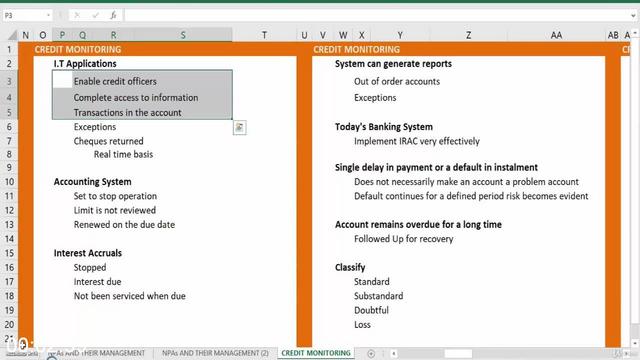Viewport: 640px width, 360px height.
Task: Click the horizontal scrollbar thumb
Action: point(458,353)
